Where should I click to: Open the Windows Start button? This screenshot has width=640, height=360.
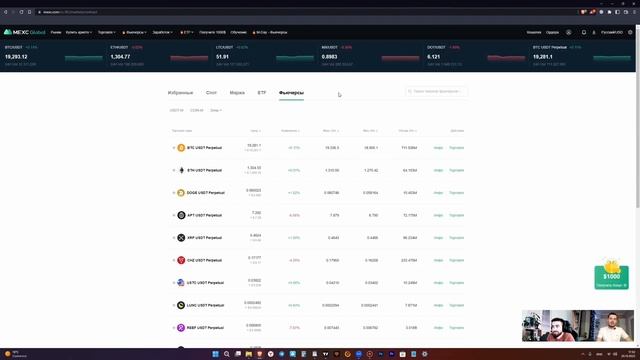pos(216,354)
